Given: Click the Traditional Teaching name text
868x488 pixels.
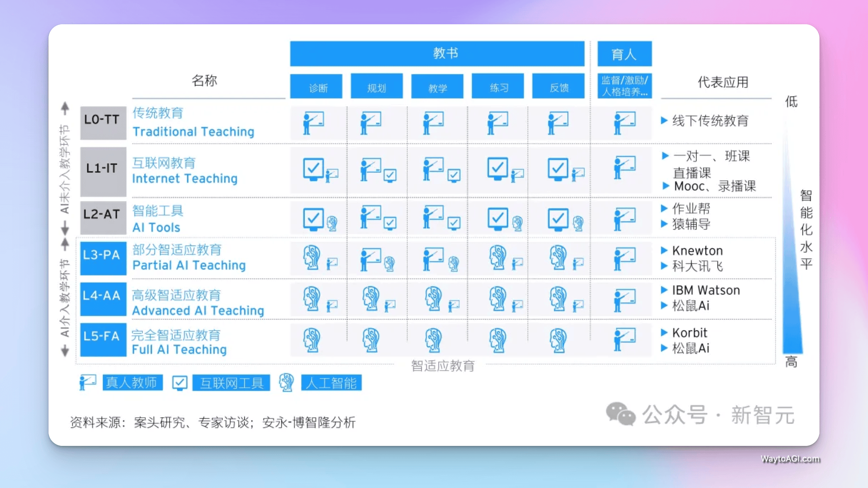Looking at the screenshot, I should pos(193,132).
